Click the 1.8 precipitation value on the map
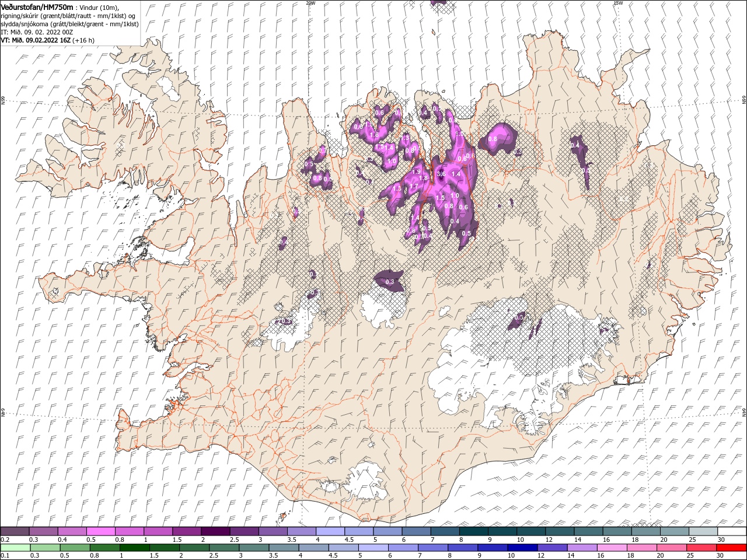Viewport: 747px width, 560px height. pyautogui.click(x=424, y=178)
